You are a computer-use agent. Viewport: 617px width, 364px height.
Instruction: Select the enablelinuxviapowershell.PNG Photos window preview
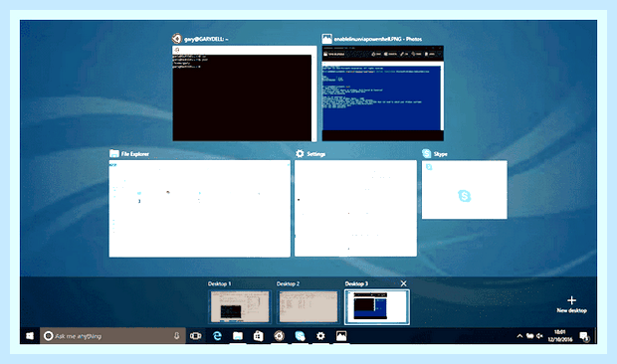[x=383, y=93]
